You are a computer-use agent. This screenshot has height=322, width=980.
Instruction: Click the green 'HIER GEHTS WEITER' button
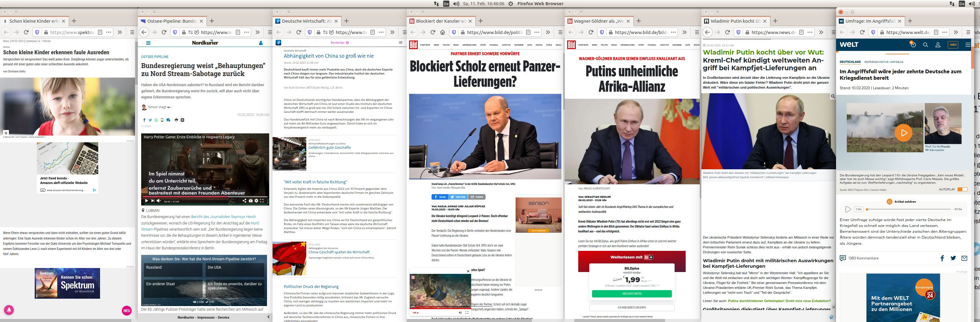coord(632,293)
